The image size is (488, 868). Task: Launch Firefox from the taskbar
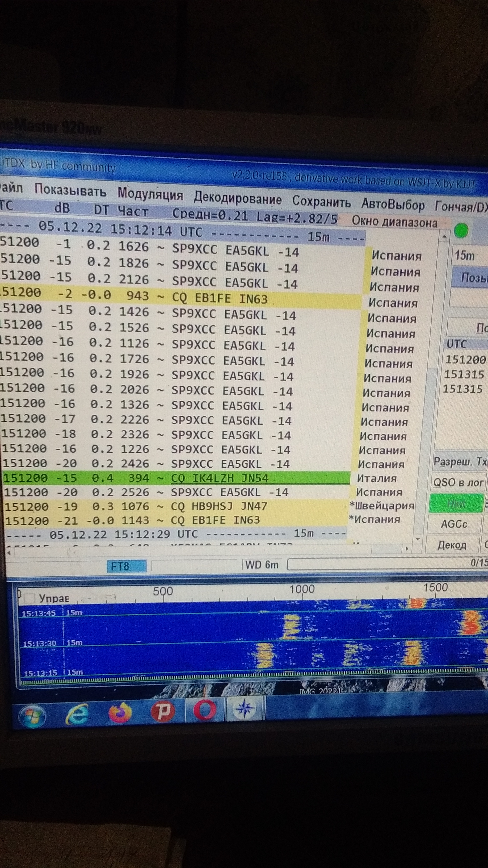(120, 713)
